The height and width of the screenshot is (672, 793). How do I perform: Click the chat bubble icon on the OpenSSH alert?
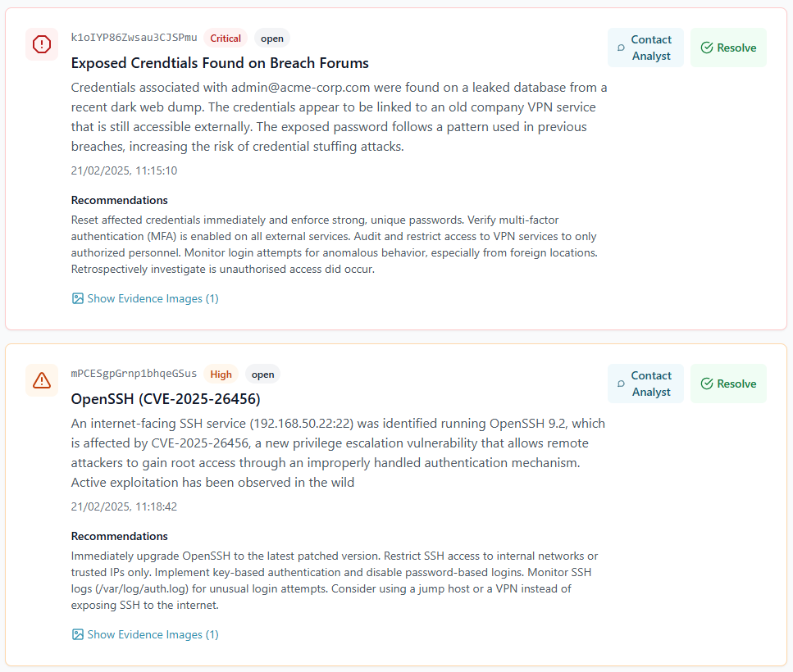point(621,384)
